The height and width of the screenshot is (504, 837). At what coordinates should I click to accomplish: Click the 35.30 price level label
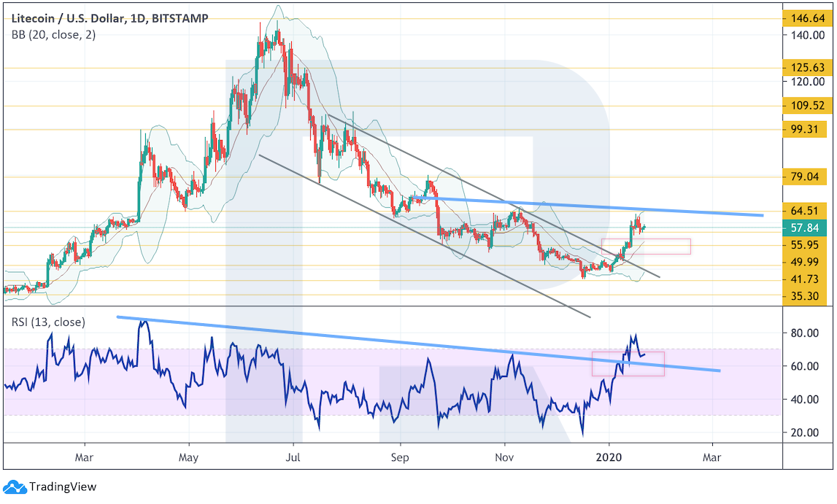[x=804, y=297]
